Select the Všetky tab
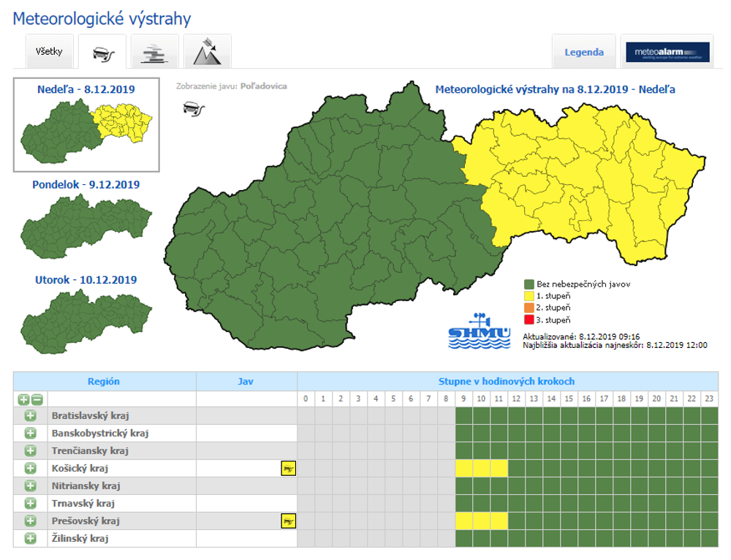Viewport: 731px width, 560px height. point(50,53)
